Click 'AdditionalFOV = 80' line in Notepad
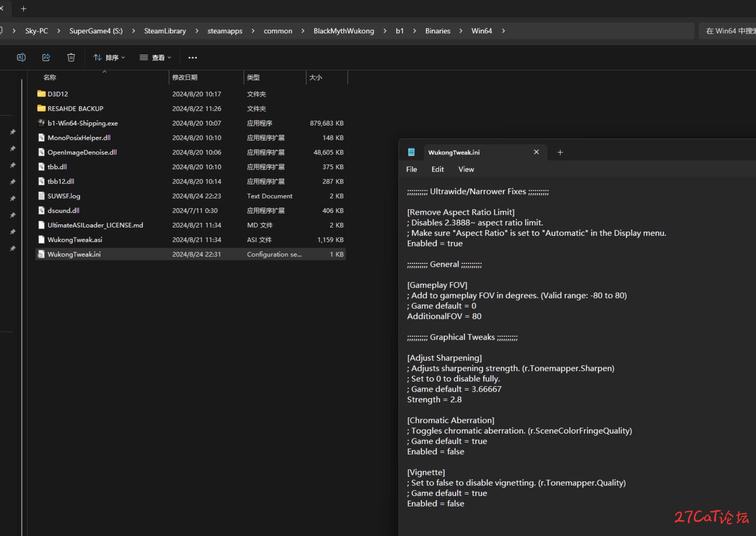 tap(444, 316)
